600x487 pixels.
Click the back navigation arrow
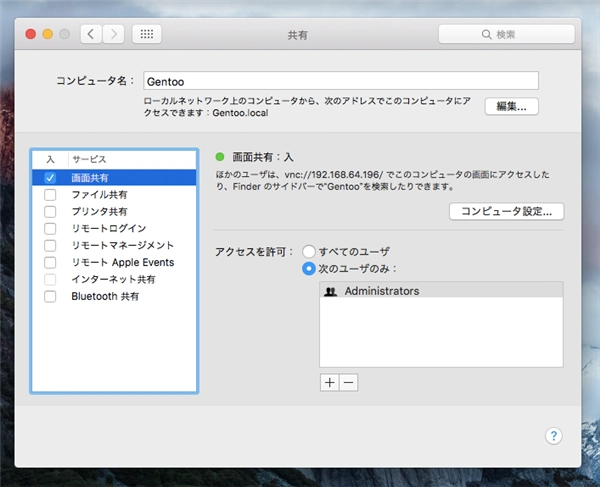pos(91,34)
